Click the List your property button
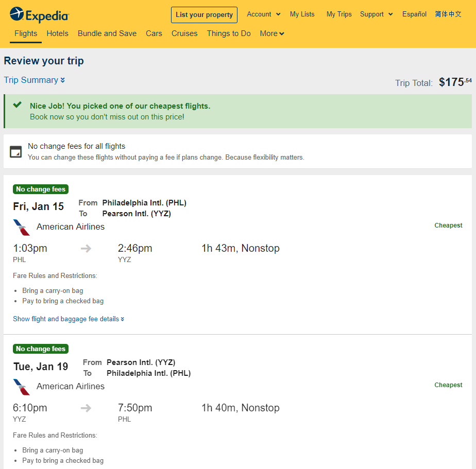Viewport: 476px width, 469px height. tap(205, 15)
